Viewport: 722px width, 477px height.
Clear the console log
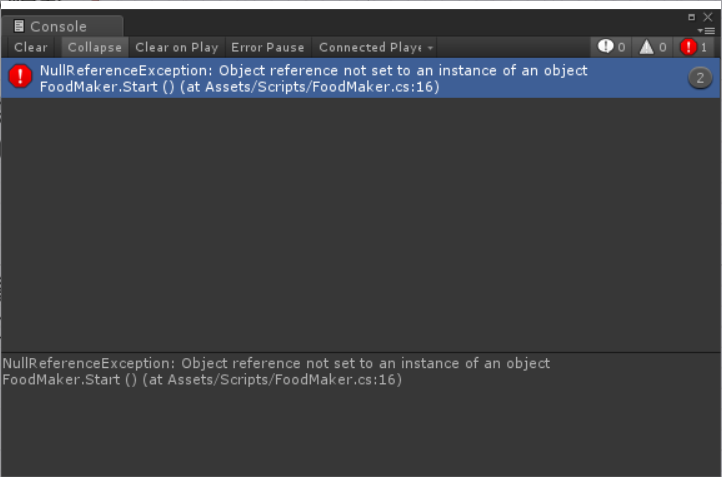coord(31,47)
